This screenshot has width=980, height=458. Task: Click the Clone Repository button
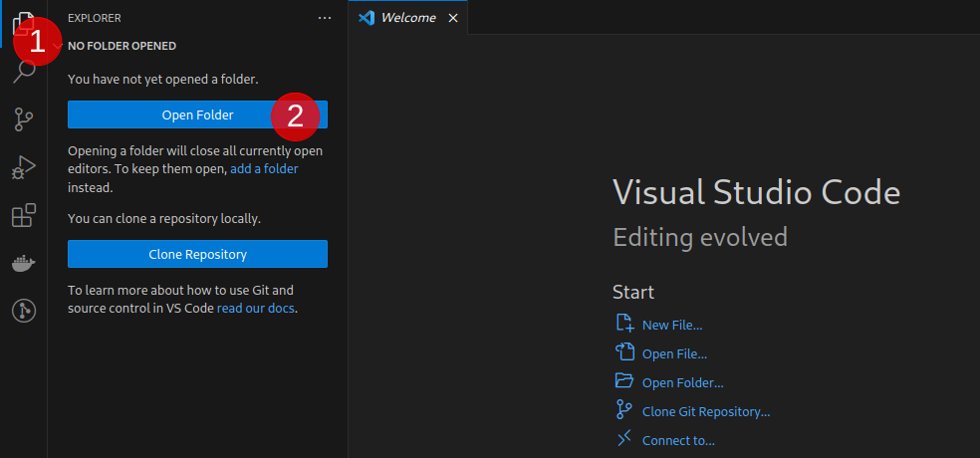197,254
